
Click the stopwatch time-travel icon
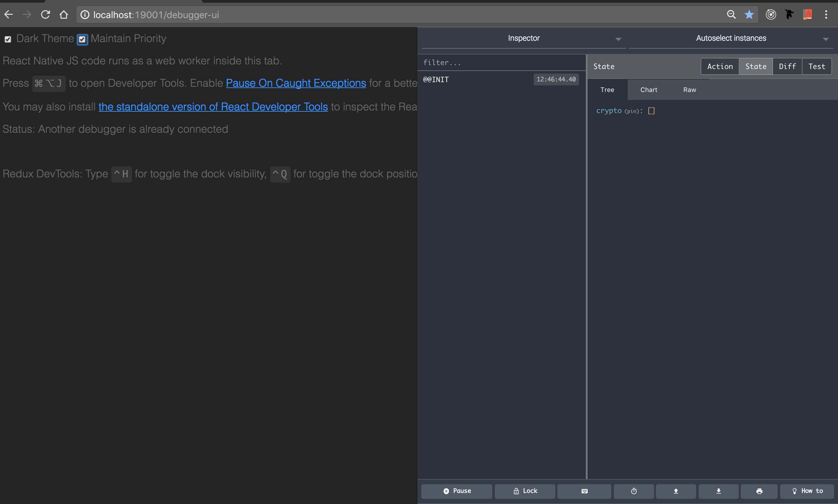[x=634, y=491]
